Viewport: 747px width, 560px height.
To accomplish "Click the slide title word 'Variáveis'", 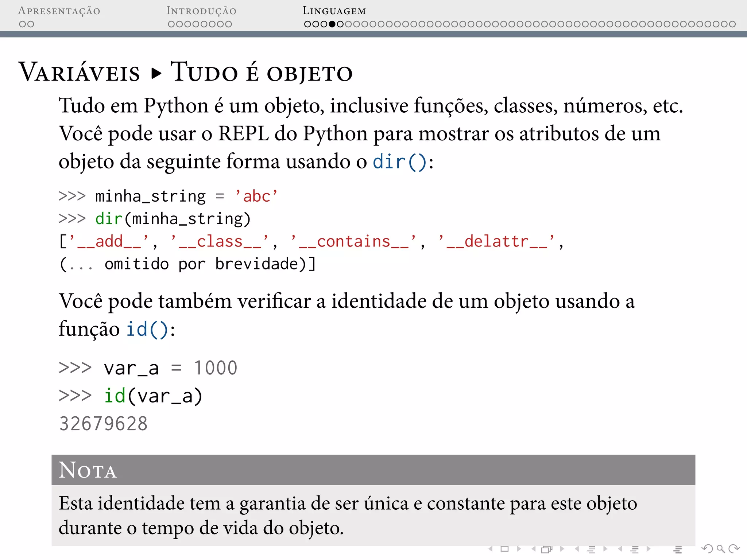I will (80, 72).
